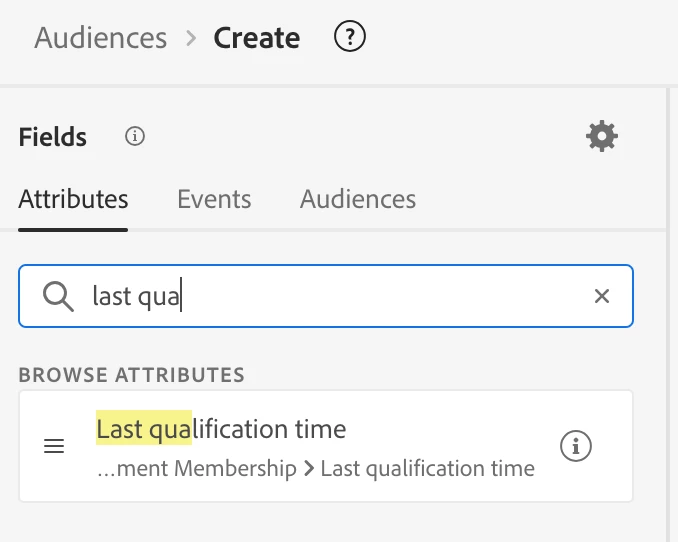Click the Browse Attributes section header
678x542 pixels.
(131, 375)
